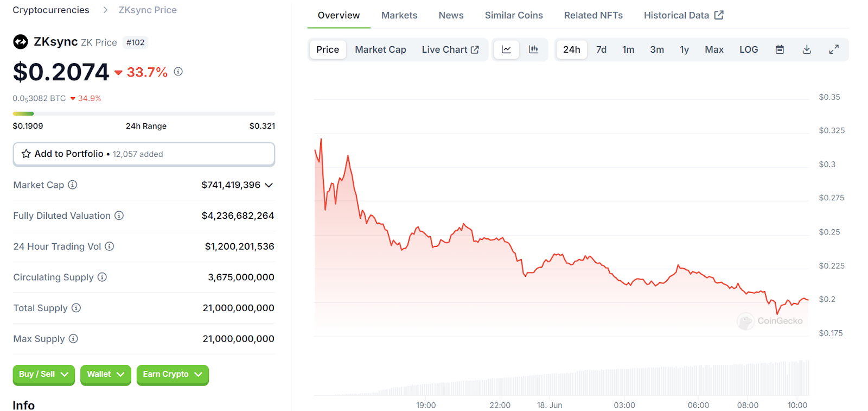Click the red down-triangle beside 33.7%
This screenshot has width=868, height=411.
(118, 72)
